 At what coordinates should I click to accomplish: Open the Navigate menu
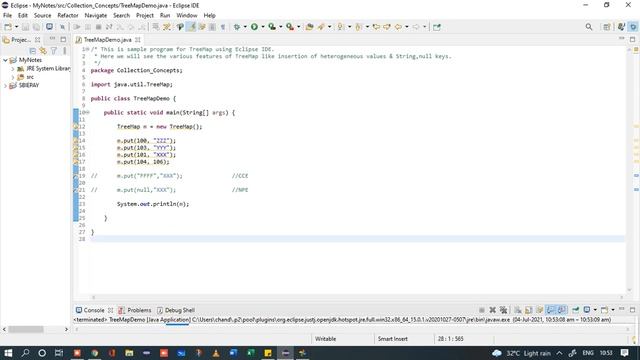[96, 16]
